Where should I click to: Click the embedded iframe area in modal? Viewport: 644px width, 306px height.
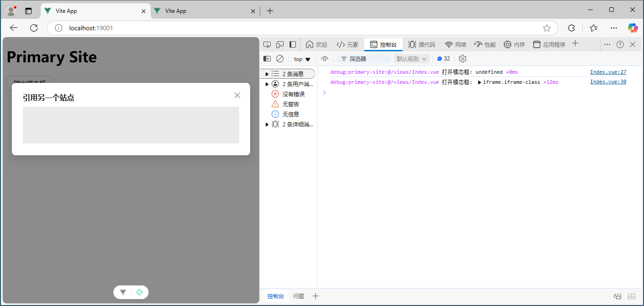(x=131, y=125)
